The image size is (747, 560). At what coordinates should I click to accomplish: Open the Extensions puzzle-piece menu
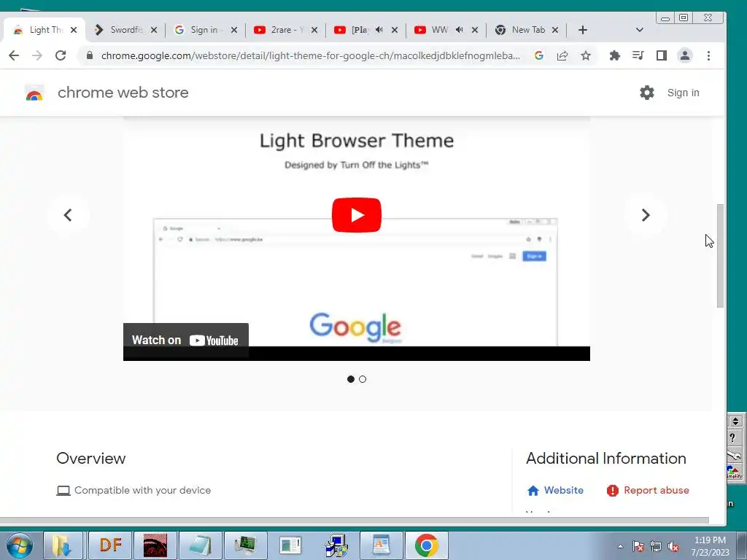[x=614, y=55]
